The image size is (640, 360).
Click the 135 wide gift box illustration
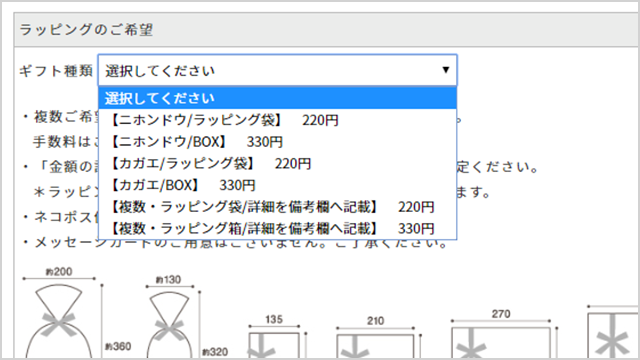pyautogui.click(x=274, y=345)
